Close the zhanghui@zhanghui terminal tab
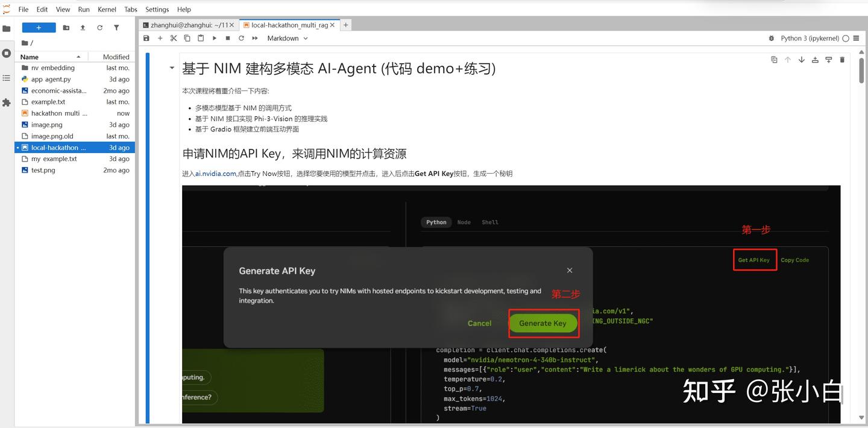Image resolution: width=868 pixels, height=428 pixels. click(231, 25)
